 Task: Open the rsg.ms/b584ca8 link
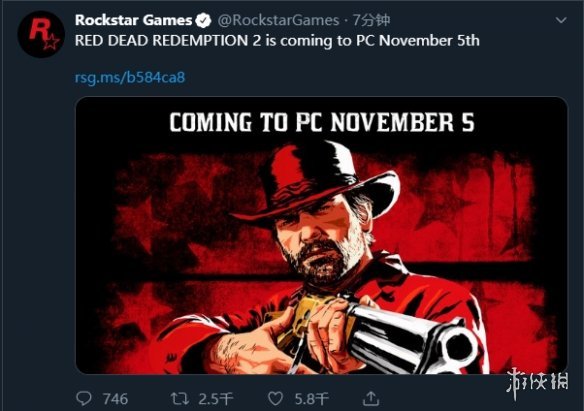click(130, 77)
